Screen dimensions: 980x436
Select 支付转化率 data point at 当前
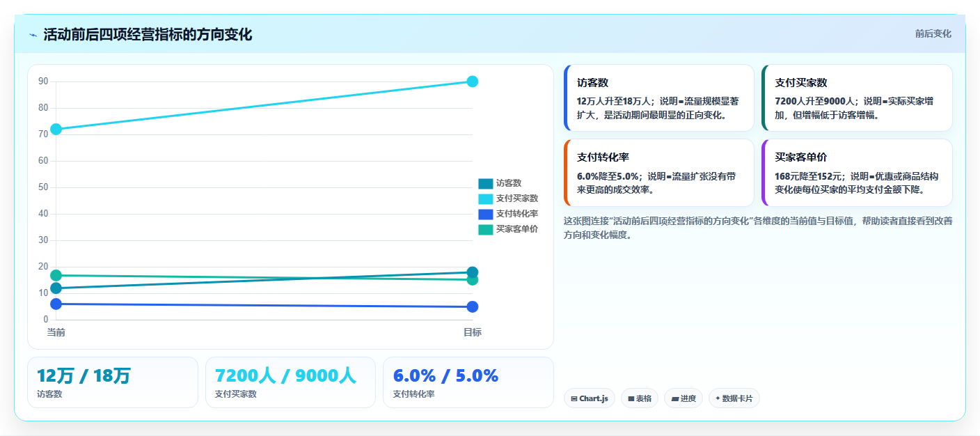tap(56, 304)
